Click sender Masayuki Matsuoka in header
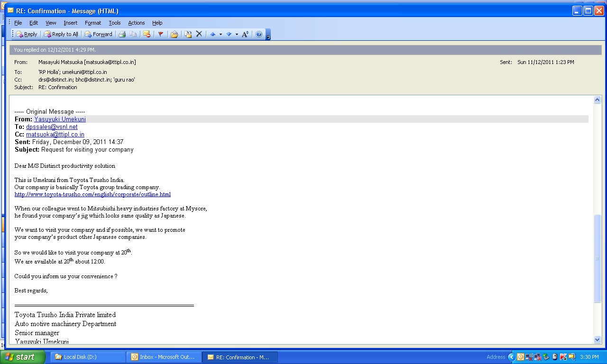The width and height of the screenshot is (607, 364). (x=87, y=62)
